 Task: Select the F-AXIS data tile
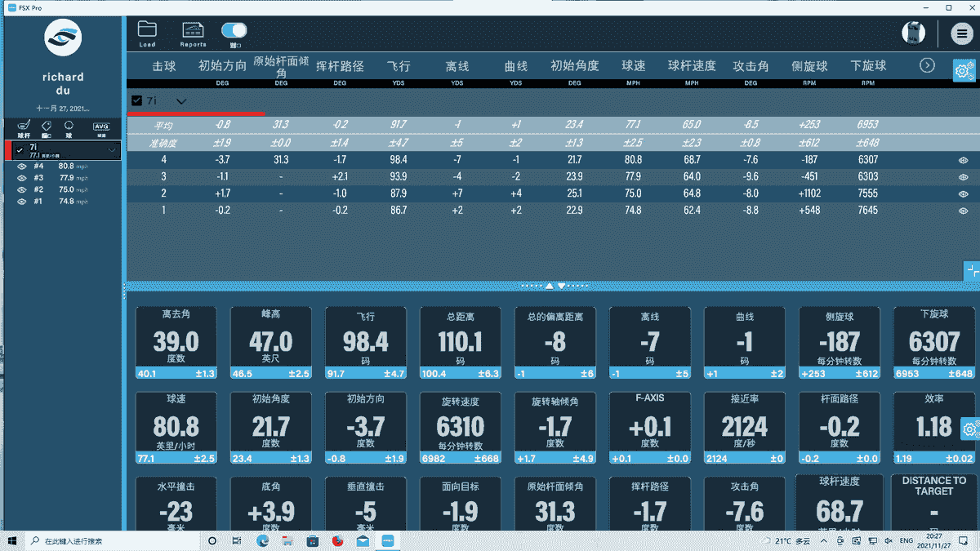tap(650, 428)
